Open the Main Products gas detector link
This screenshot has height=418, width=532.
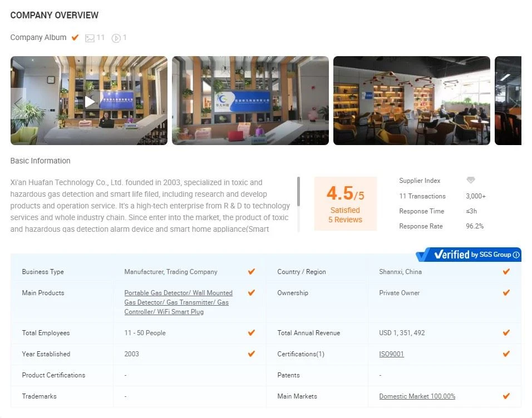[179, 302]
